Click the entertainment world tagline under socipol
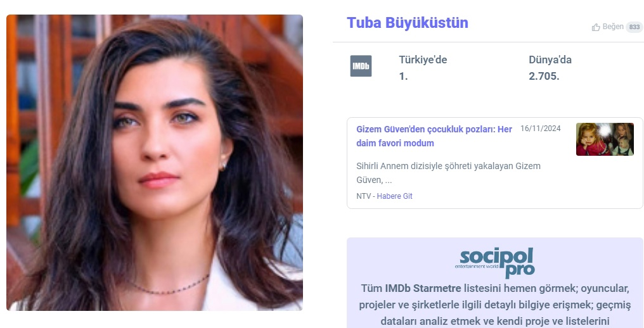The height and width of the screenshot is (328, 644). [x=477, y=267]
